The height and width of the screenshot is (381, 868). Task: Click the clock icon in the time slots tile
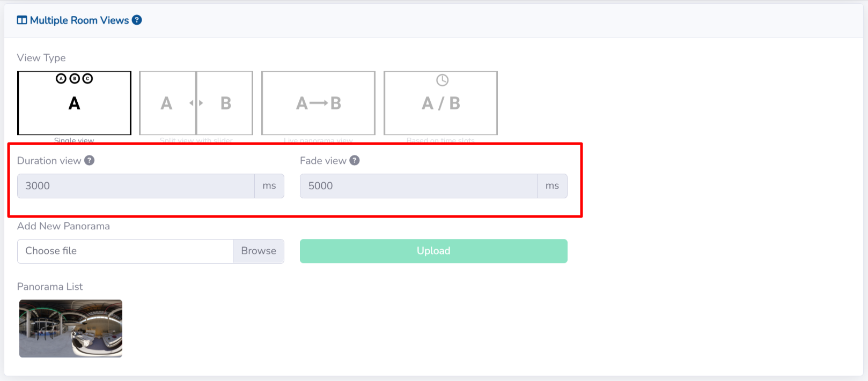click(x=442, y=80)
